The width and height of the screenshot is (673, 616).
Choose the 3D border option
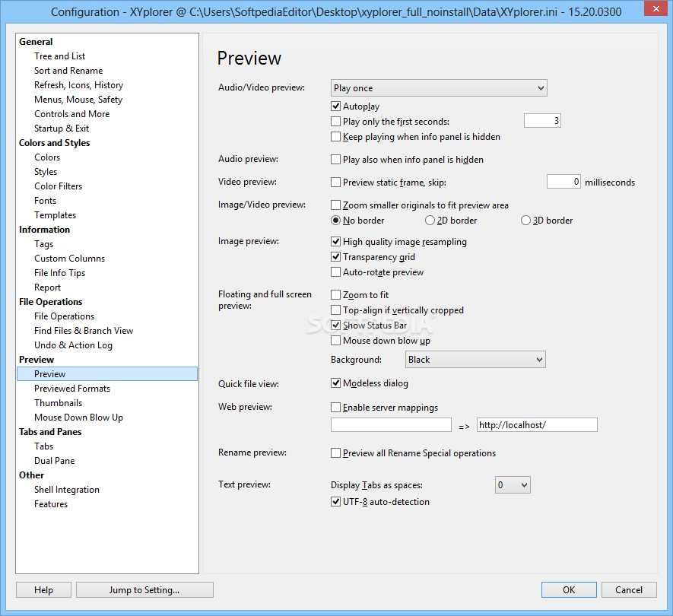525,221
